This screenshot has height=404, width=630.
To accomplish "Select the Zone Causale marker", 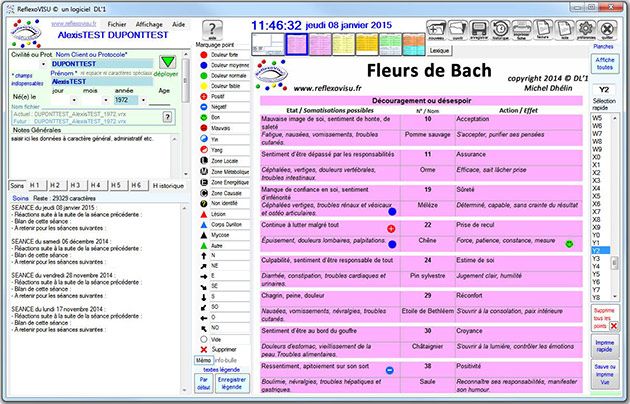I will pyautogui.click(x=204, y=193).
